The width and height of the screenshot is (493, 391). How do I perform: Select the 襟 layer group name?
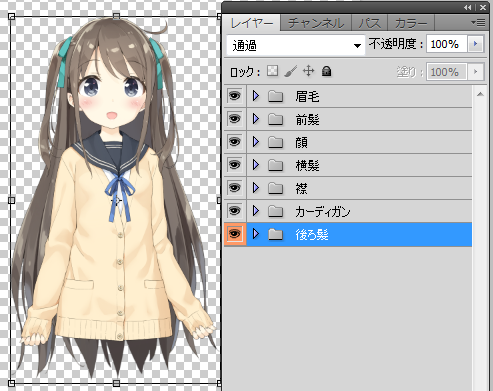point(301,189)
